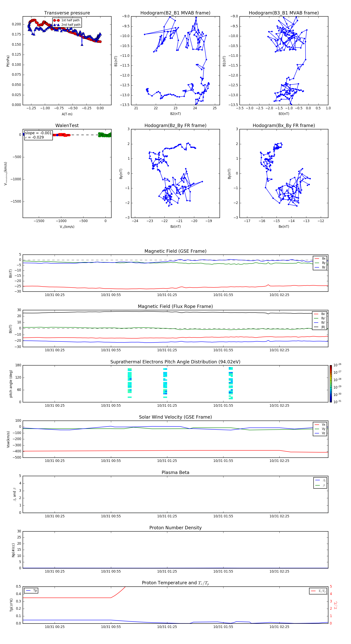Click the "pitch angle (deg)" axis label
Screen dimensions: 351x644
[x=11, y=384]
